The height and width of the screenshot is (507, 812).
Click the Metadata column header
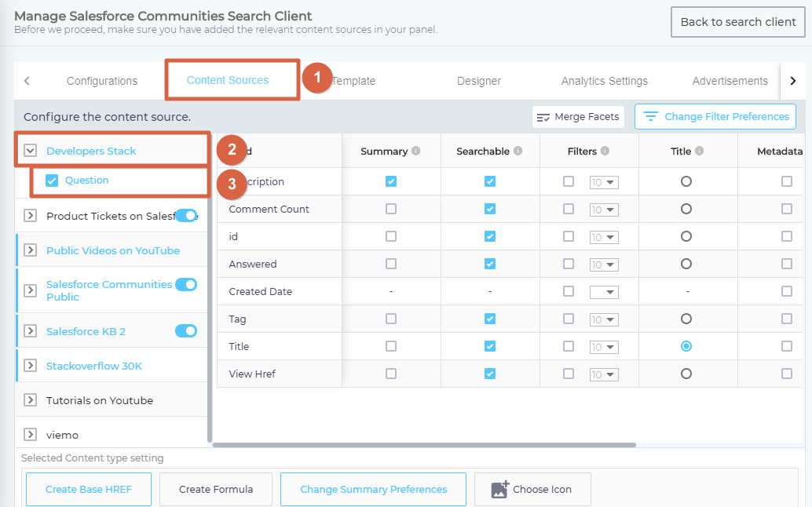(779, 151)
